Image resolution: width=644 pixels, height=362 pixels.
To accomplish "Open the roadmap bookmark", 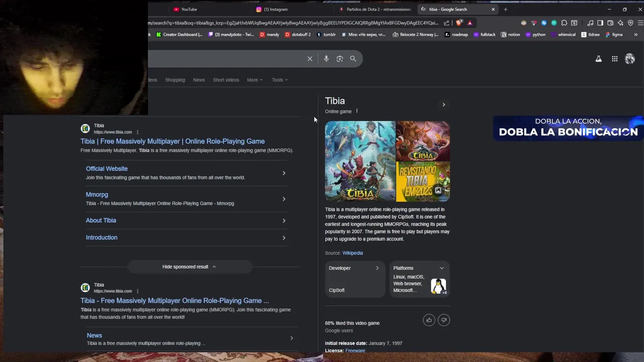I will pyautogui.click(x=456, y=35).
